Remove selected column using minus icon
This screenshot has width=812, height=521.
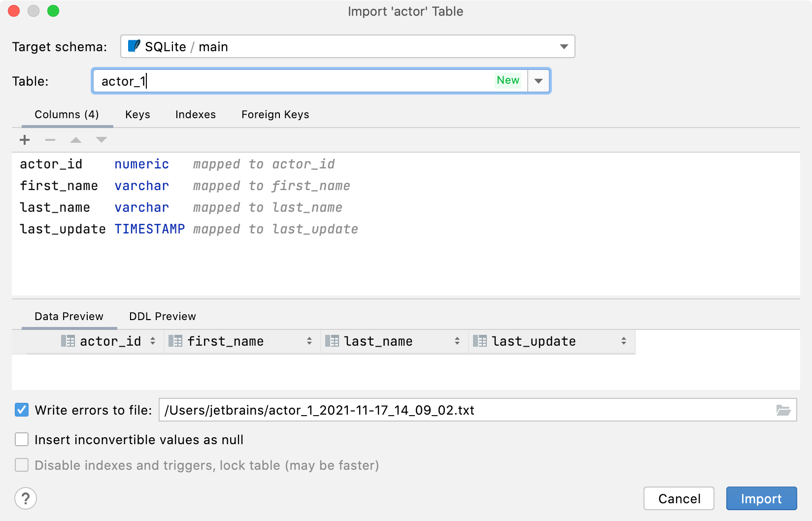(x=50, y=140)
